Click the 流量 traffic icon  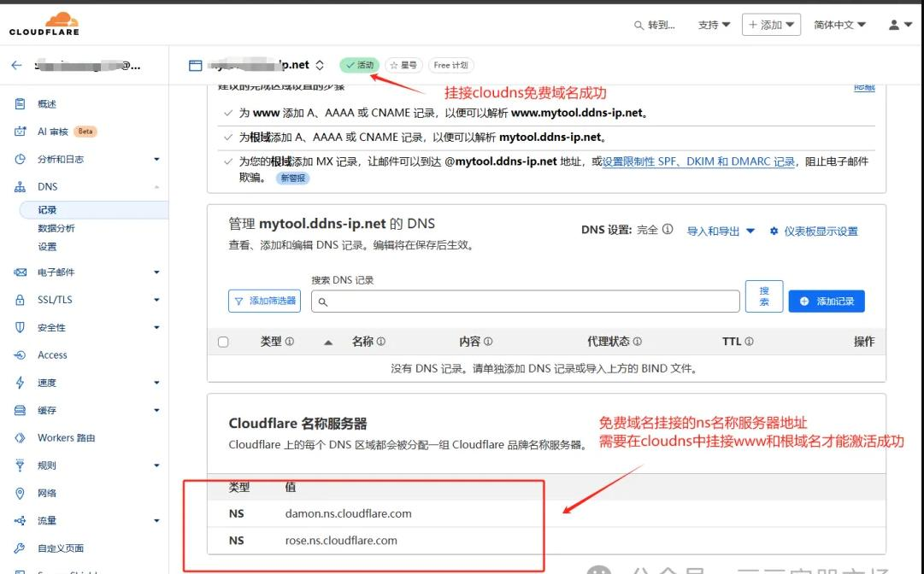pyautogui.click(x=20, y=520)
